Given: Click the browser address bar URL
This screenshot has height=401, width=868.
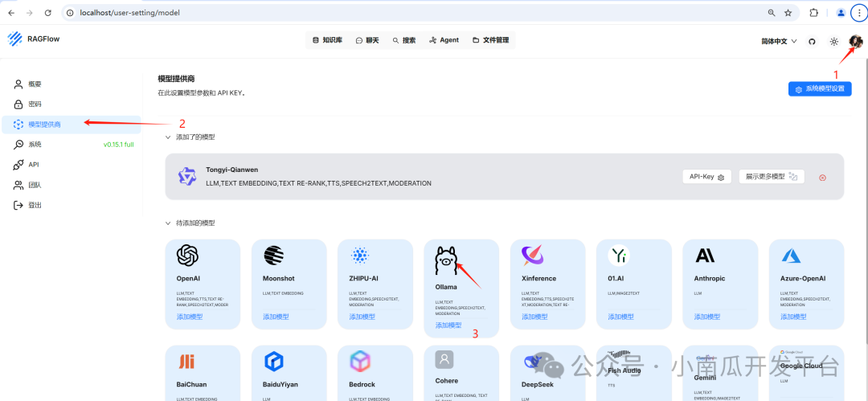Looking at the screenshot, I should (x=130, y=13).
